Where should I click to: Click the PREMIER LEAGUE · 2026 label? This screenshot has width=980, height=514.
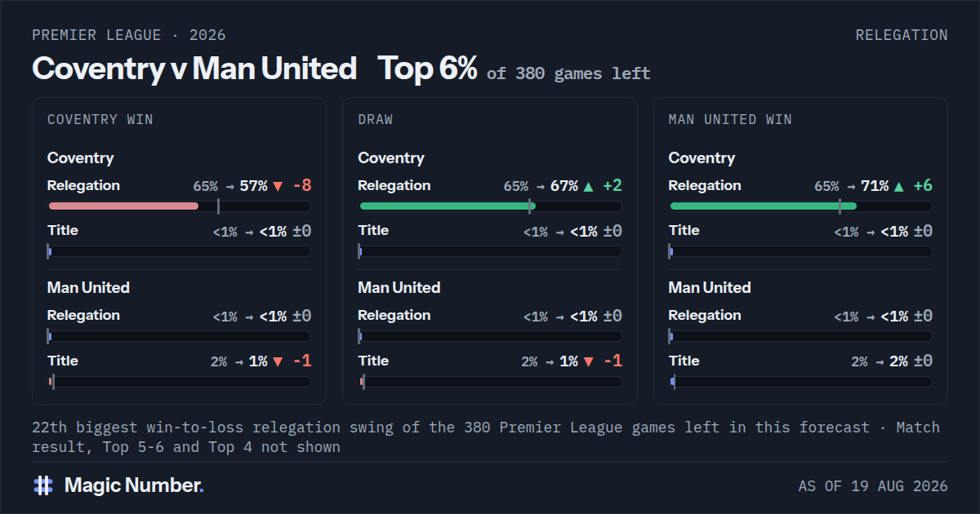pyautogui.click(x=129, y=35)
